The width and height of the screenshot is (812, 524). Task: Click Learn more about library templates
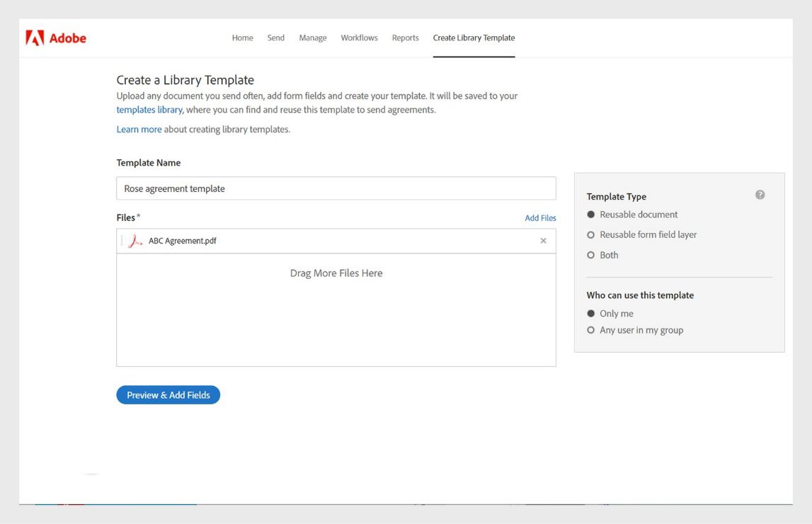pos(139,129)
